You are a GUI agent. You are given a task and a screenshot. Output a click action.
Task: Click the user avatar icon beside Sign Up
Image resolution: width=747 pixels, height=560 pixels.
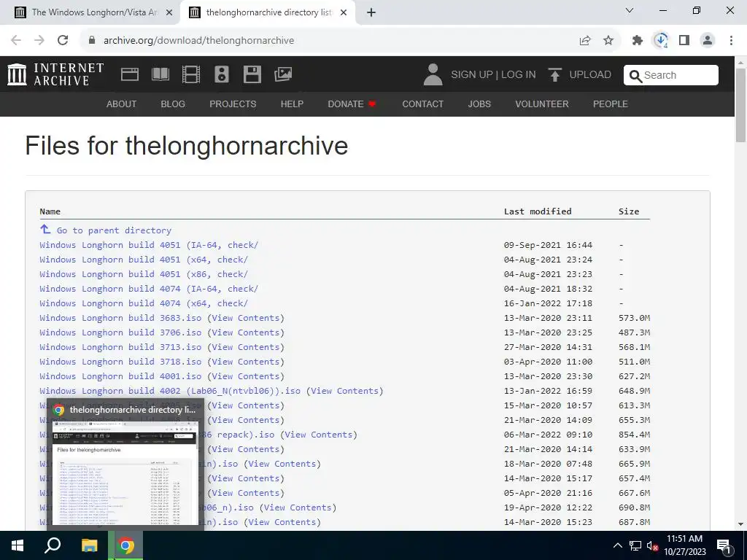tap(433, 75)
